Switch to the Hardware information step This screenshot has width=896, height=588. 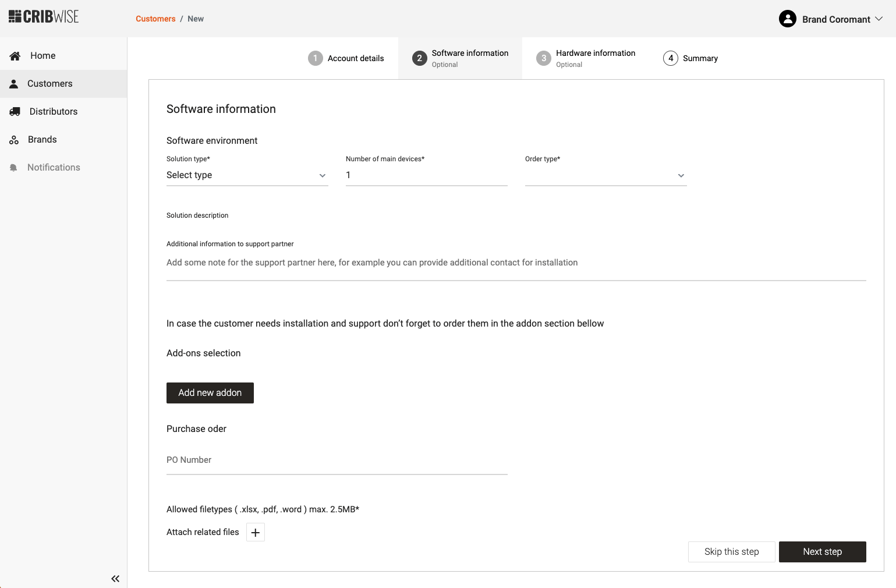586,58
